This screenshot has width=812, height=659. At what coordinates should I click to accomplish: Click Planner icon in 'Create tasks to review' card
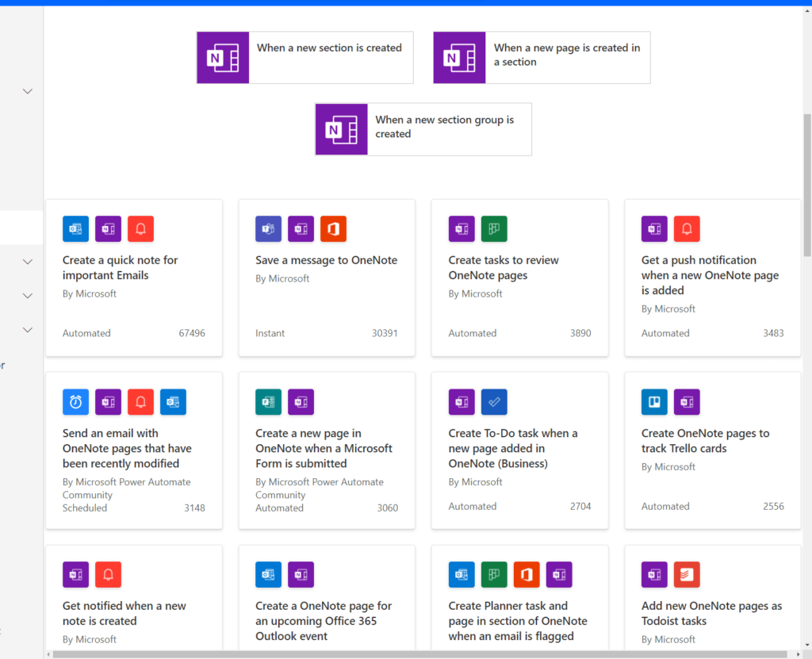pyautogui.click(x=494, y=228)
